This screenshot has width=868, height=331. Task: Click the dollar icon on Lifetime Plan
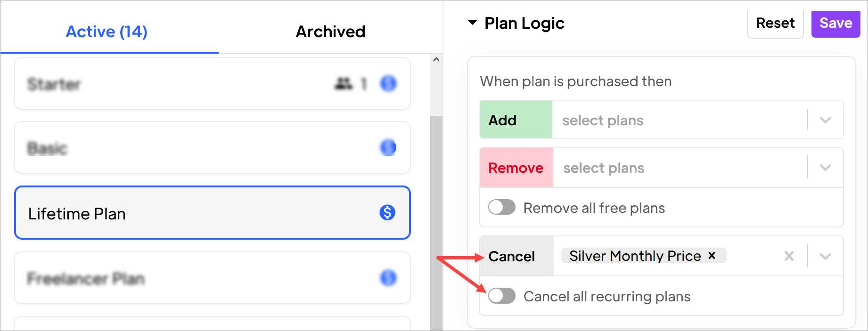pos(387,213)
